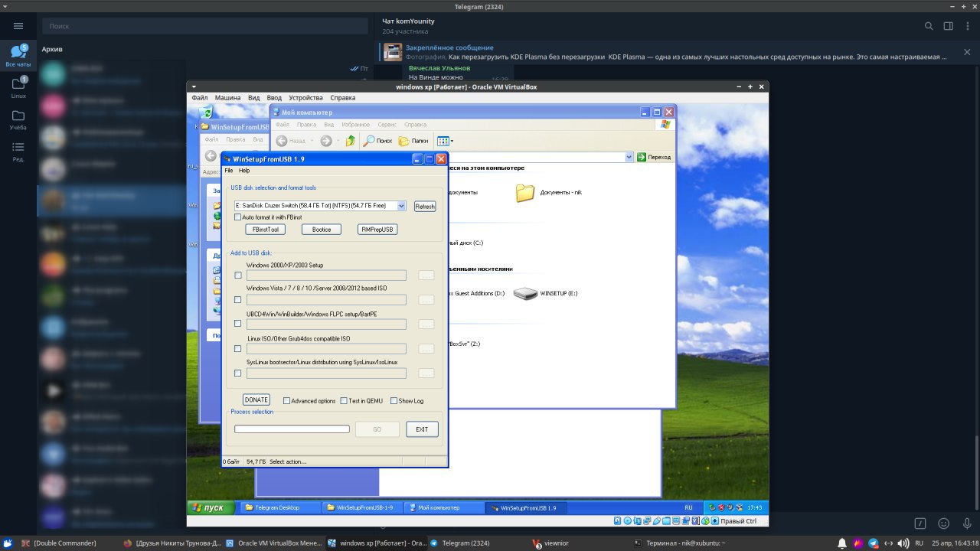Tick the Windows Vista/7/8/10 ISO checkbox
The image size is (980, 551).
[238, 299]
